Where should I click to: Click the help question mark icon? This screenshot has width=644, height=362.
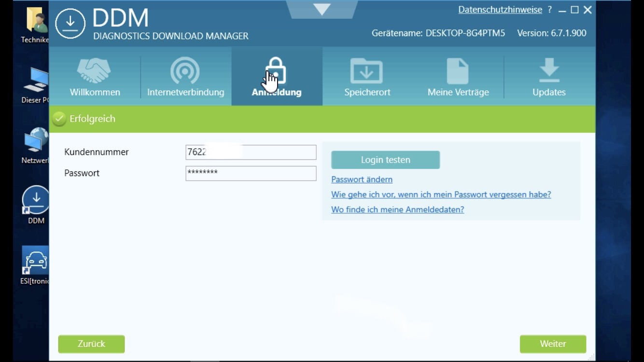(550, 10)
